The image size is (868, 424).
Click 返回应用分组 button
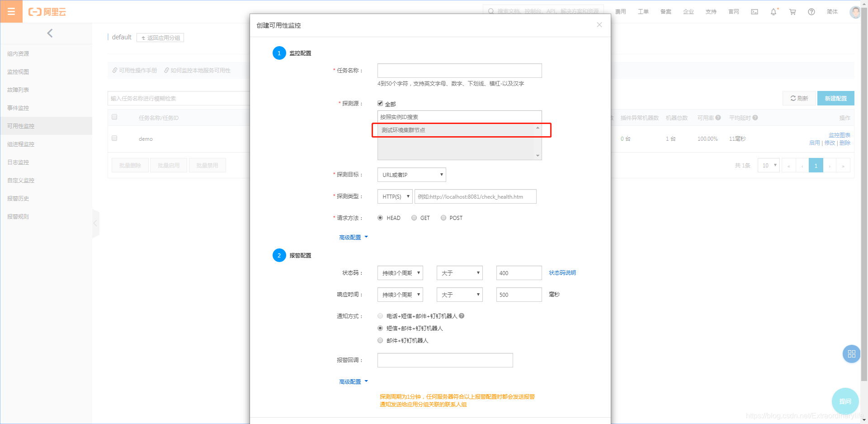pyautogui.click(x=160, y=38)
